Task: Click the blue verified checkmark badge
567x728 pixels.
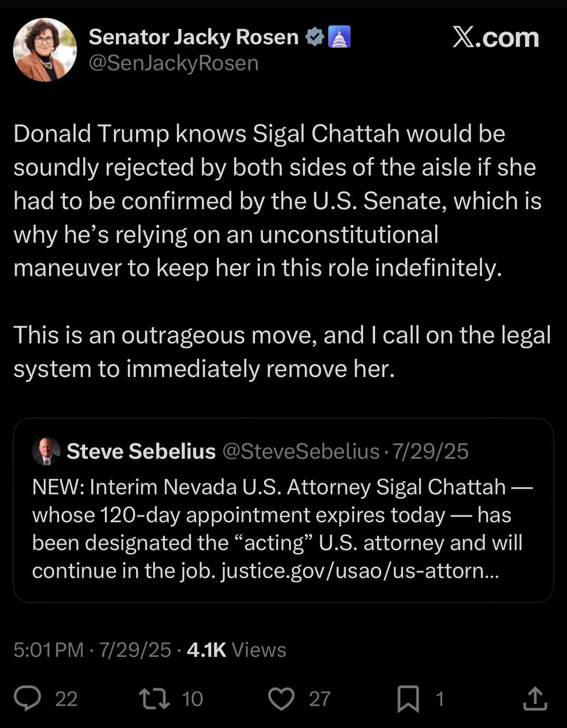Action: point(313,38)
